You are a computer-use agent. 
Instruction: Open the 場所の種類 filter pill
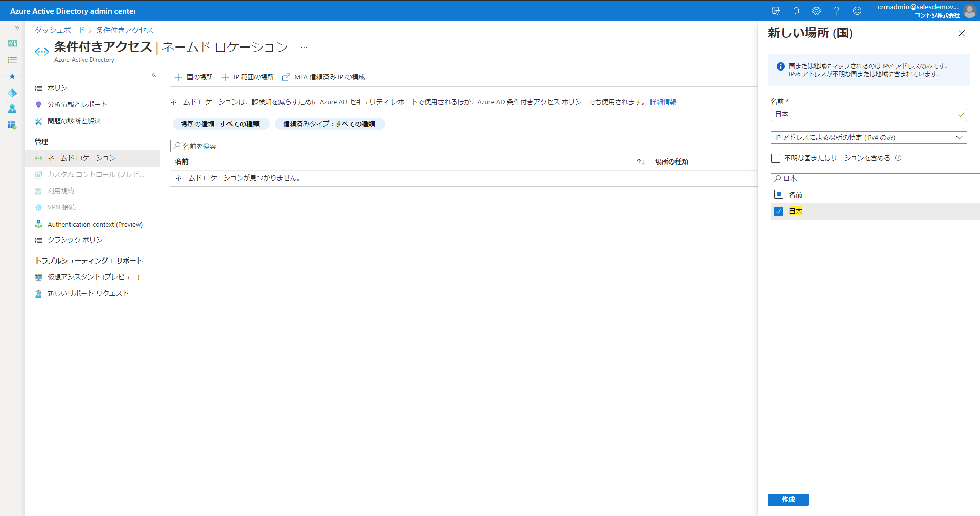pos(221,124)
